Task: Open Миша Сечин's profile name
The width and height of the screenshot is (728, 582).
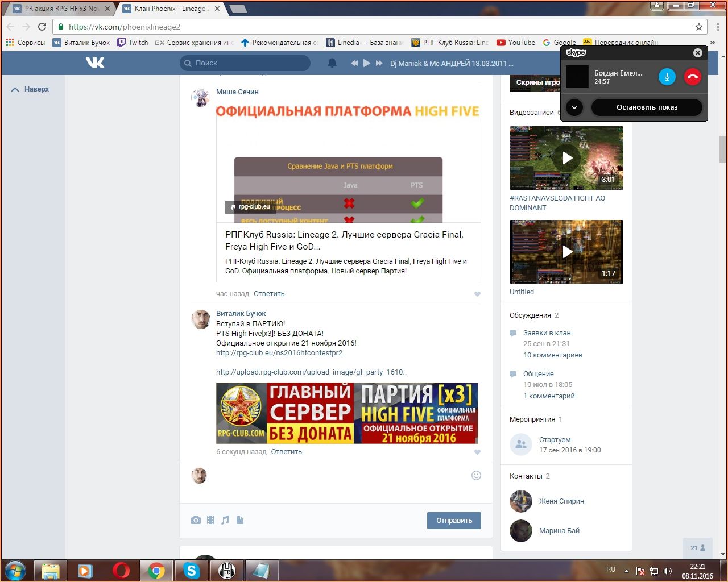Action: click(x=237, y=92)
